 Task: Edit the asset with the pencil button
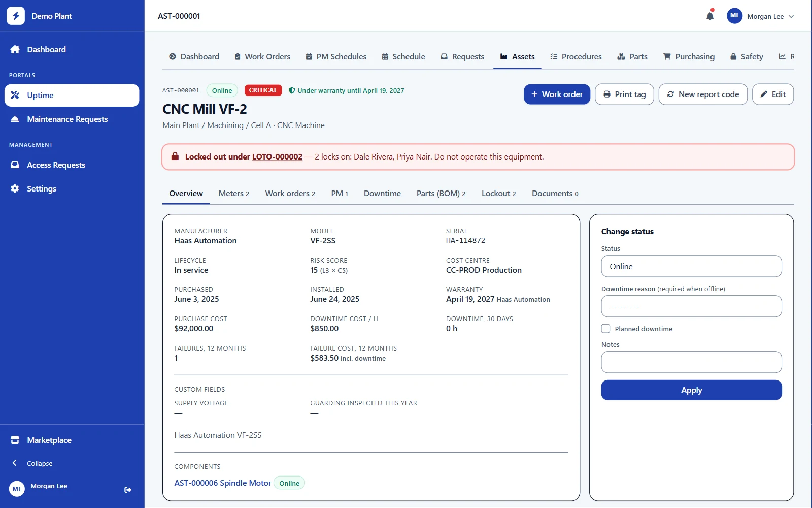click(772, 94)
